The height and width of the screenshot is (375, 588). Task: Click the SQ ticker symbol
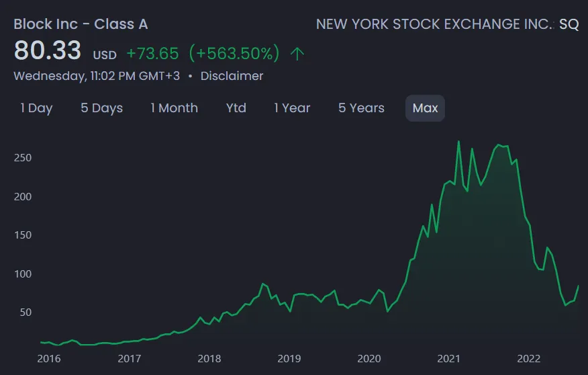click(x=569, y=24)
